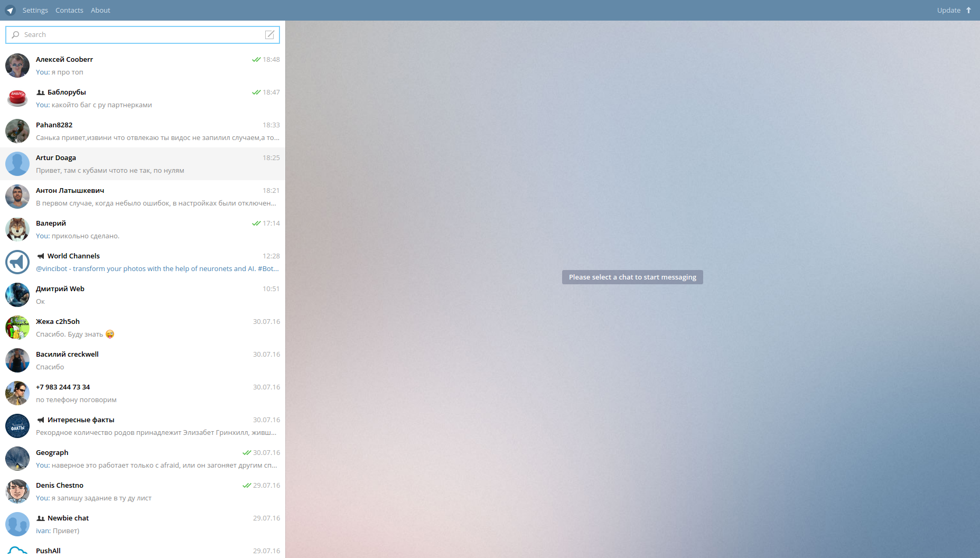Image resolution: width=980 pixels, height=558 pixels.
Task: Click the Update arrow icon
Action: coord(968,10)
